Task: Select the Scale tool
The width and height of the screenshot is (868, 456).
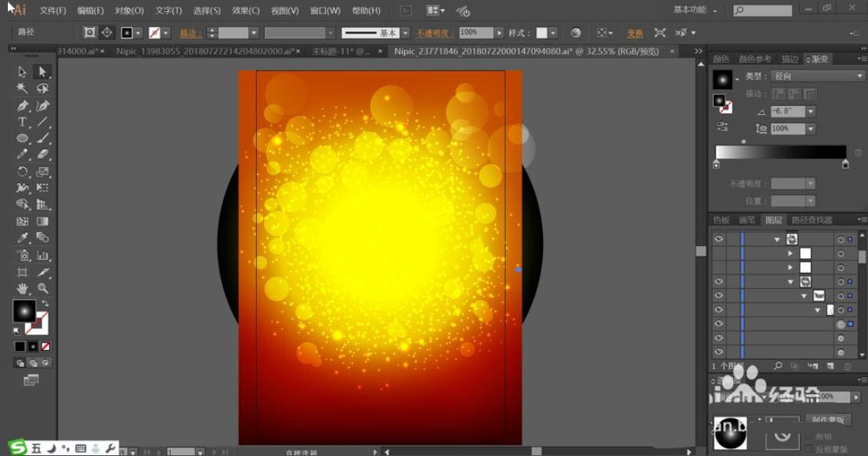Action: pos(42,172)
